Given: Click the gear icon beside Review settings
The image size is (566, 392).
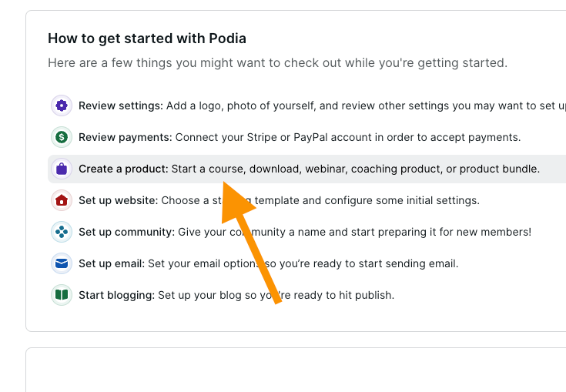Looking at the screenshot, I should 62,106.
